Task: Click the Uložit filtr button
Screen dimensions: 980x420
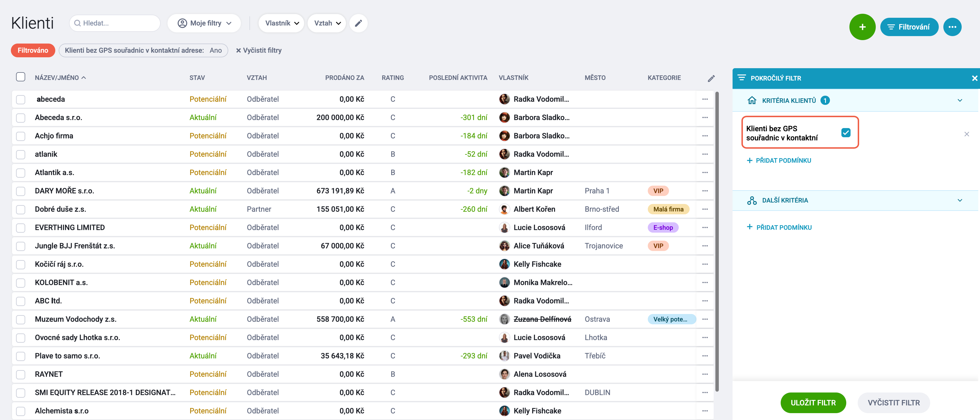Action: click(x=813, y=403)
